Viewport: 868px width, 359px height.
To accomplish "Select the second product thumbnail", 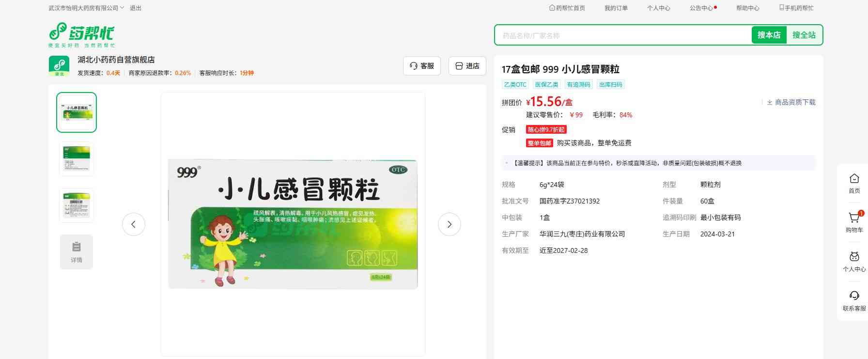I will 77,159.
